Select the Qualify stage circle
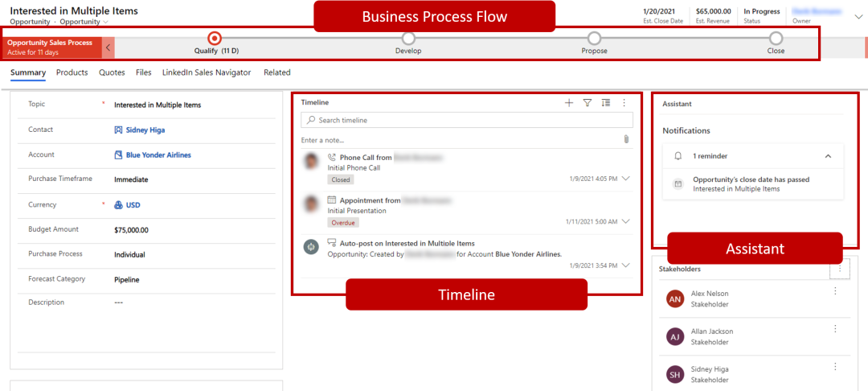Viewport: 868px width, 391px height. (x=215, y=38)
